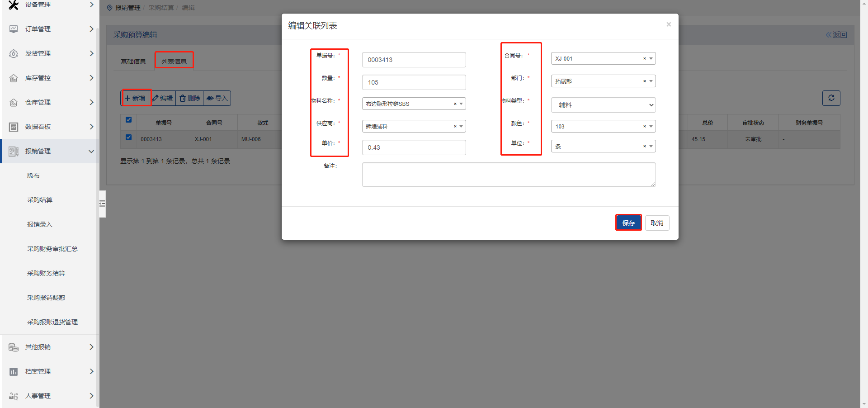Expand the 部门 dropdown with 拓展部

click(x=651, y=81)
